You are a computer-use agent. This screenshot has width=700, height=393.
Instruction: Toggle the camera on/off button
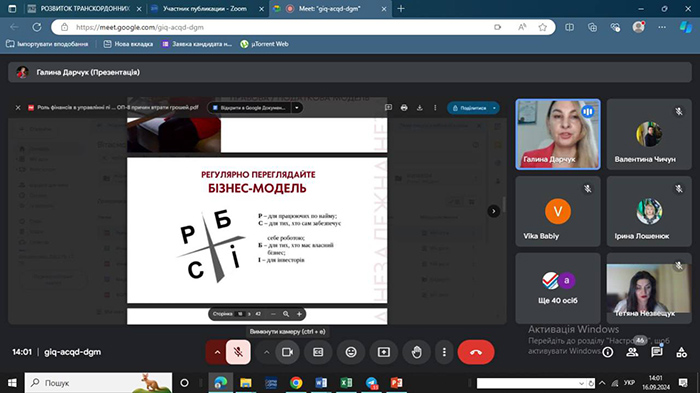287,352
